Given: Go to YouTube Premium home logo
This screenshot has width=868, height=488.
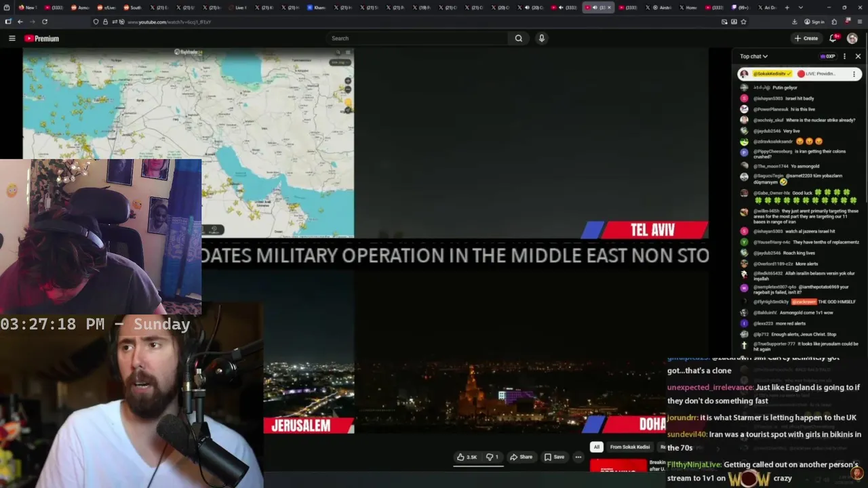Looking at the screenshot, I should point(41,39).
